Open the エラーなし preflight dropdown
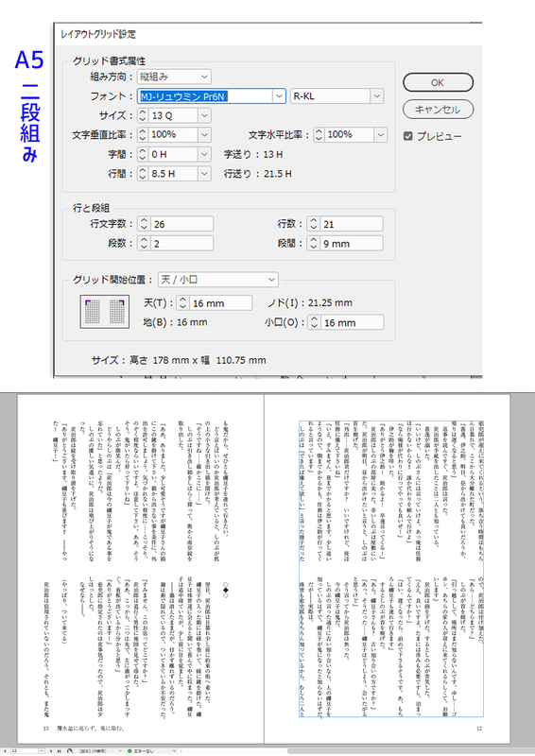The height and width of the screenshot is (756, 535). point(174,751)
